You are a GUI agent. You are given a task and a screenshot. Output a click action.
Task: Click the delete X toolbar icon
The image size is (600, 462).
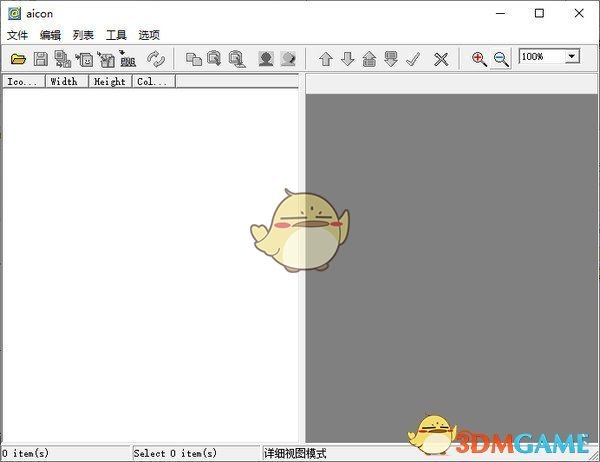[441, 59]
